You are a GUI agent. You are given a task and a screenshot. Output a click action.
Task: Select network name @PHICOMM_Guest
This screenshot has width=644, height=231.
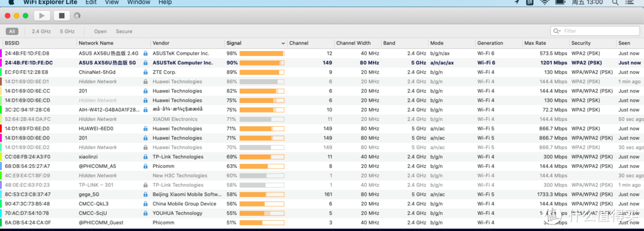coord(101,223)
